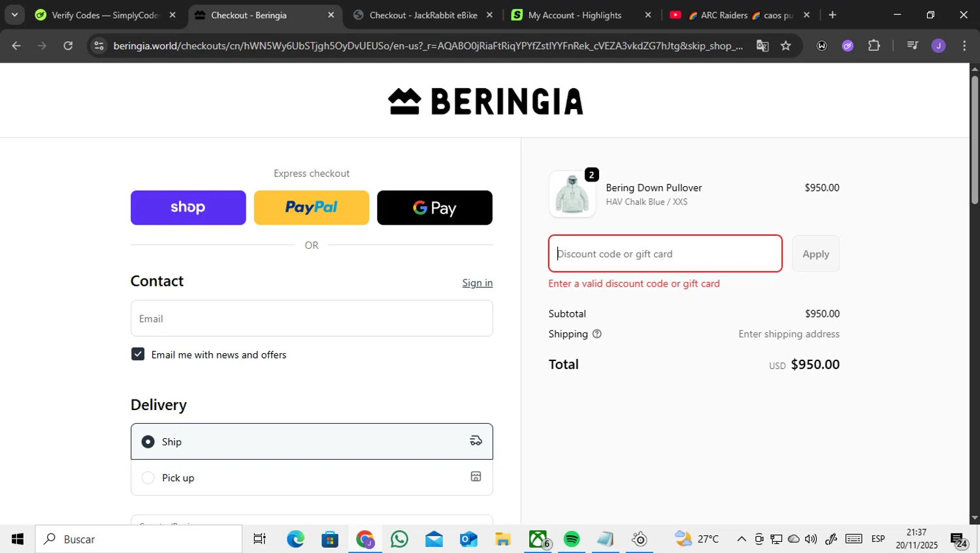Image resolution: width=980 pixels, height=553 pixels.
Task: Open the Sign in link
Action: [478, 283]
